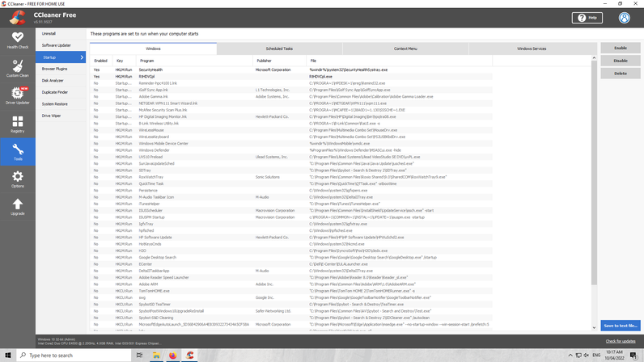Open Custom Clean in sidebar
Screen dimensions: 644x362
click(x=17, y=68)
